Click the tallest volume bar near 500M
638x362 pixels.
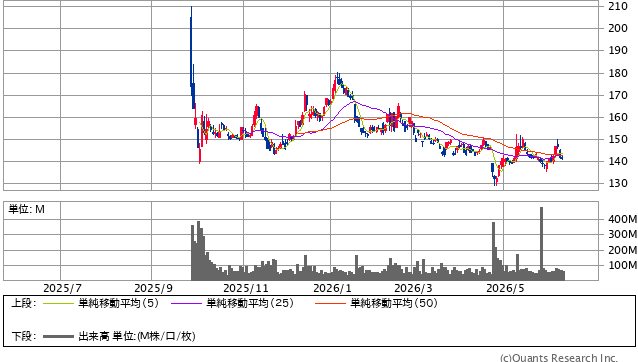click(542, 243)
